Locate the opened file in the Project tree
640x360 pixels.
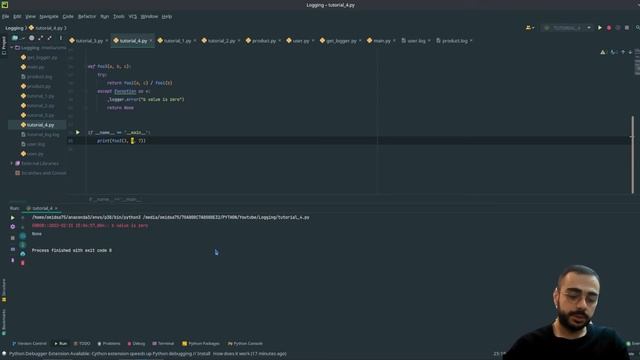tap(31, 38)
